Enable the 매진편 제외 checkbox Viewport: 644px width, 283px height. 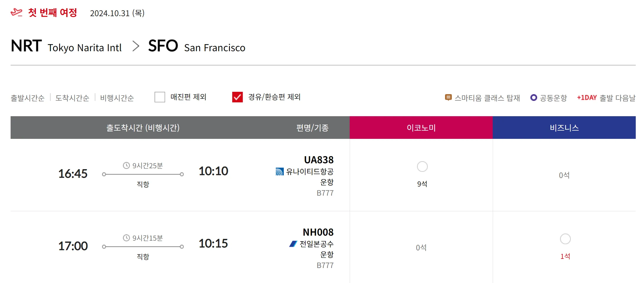point(160,97)
